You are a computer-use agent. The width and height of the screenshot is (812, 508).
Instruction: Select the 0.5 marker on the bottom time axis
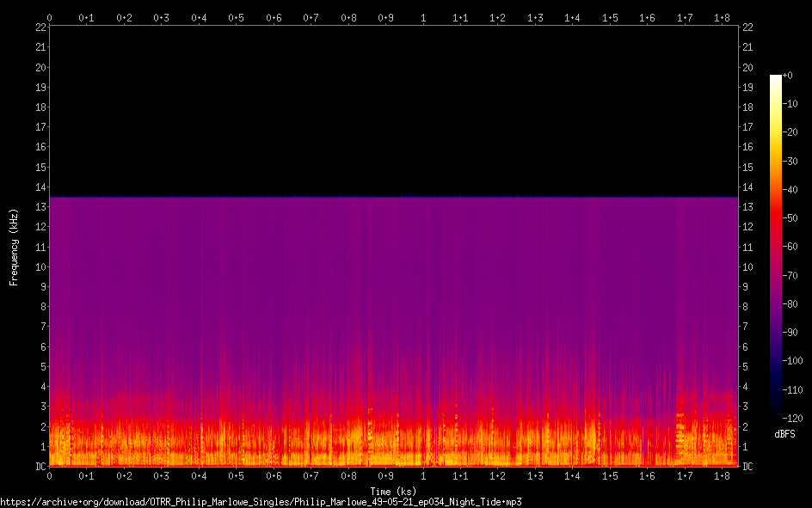coord(236,475)
